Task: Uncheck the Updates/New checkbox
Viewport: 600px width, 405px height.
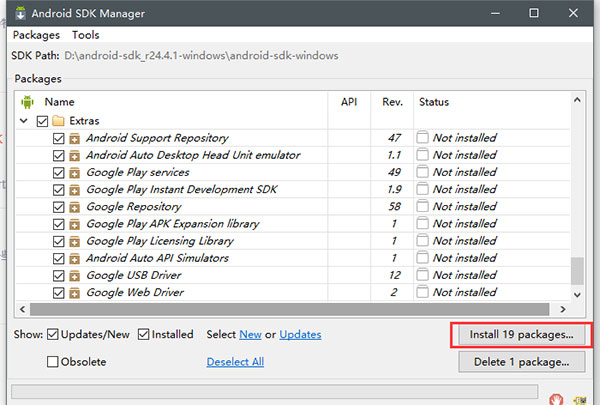Action: [54, 334]
